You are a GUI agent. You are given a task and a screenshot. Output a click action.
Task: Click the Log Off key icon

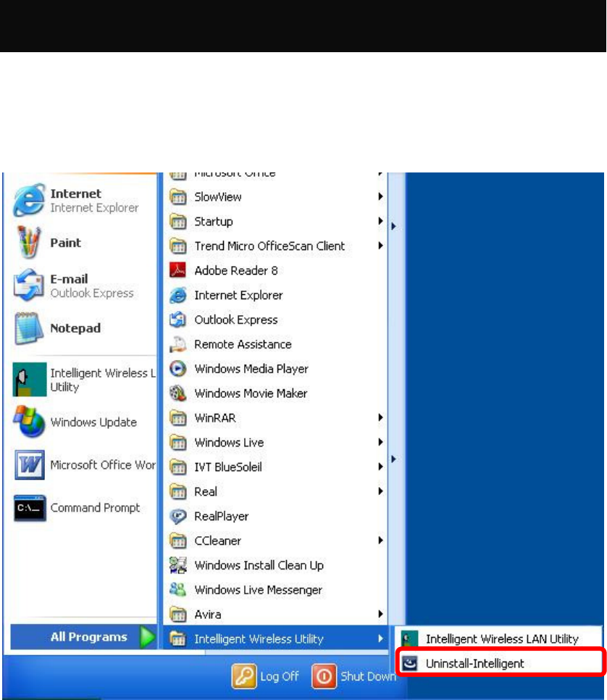(243, 676)
